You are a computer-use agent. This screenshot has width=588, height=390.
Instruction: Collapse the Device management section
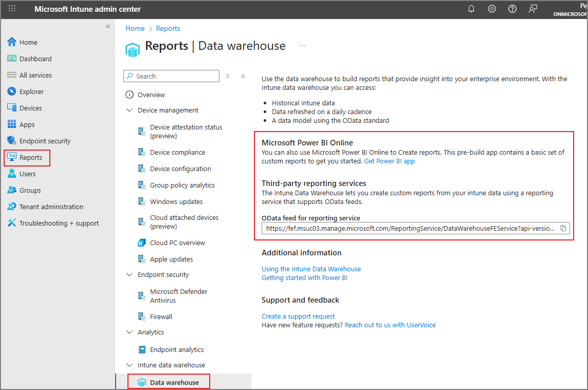tap(130, 110)
